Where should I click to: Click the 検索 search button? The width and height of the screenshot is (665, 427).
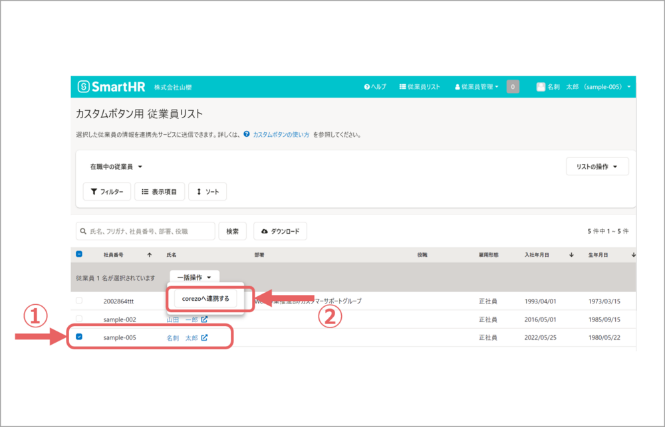pyautogui.click(x=232, y=231)
